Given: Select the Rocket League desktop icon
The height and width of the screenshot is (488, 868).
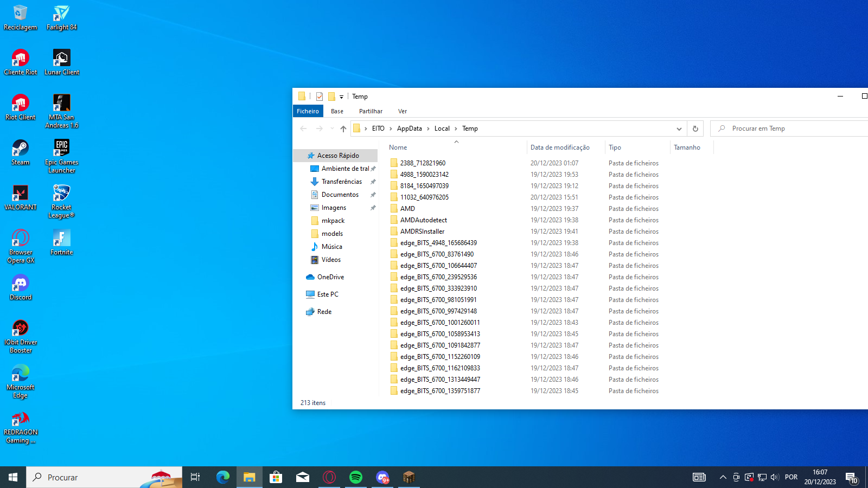Looking at the screenshot, I should coord(61,201).
